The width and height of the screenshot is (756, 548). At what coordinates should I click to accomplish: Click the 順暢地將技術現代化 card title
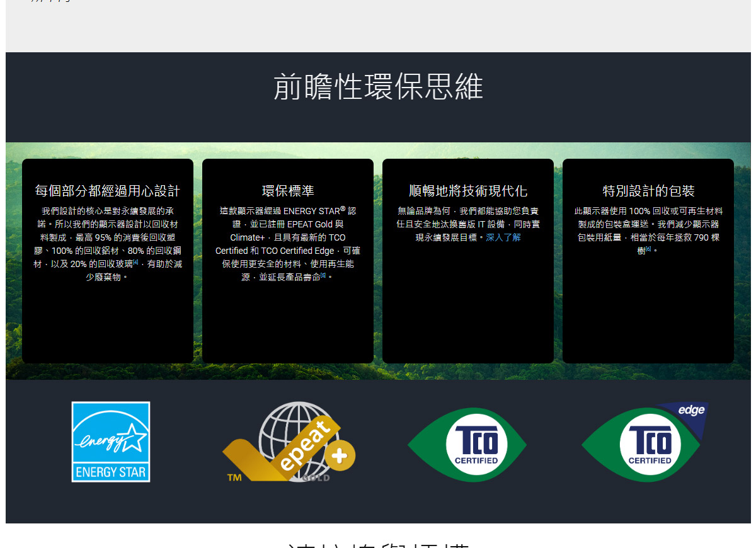(x=468, y=191)
